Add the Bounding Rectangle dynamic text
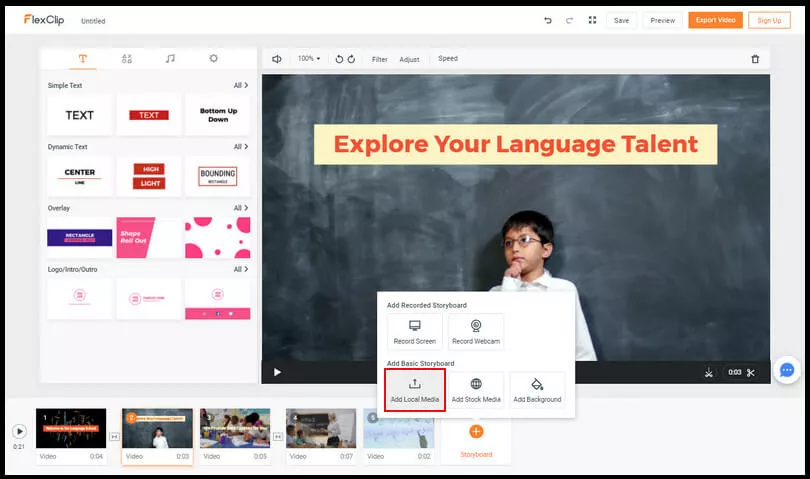 tap(218, 176)
